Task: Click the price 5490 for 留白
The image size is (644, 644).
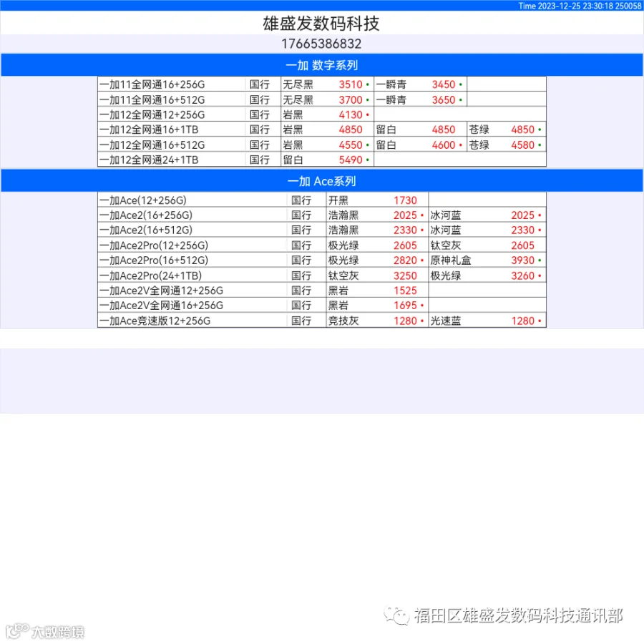Action: [351, 160]
